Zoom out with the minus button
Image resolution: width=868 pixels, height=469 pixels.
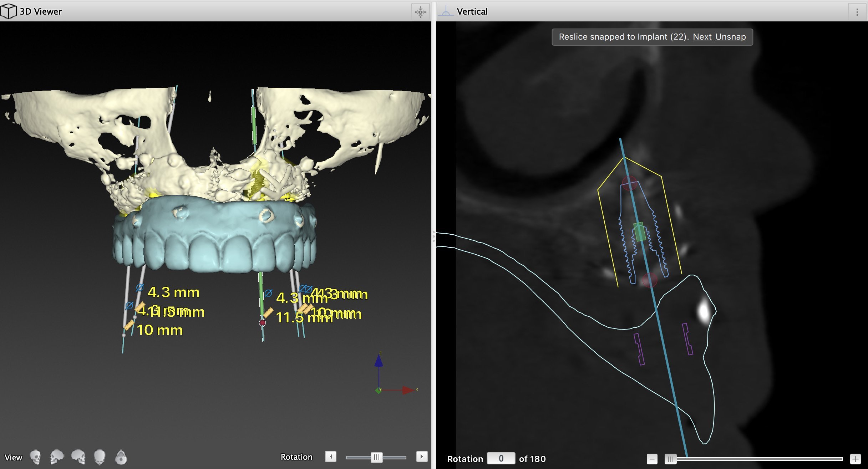point(652,459)
